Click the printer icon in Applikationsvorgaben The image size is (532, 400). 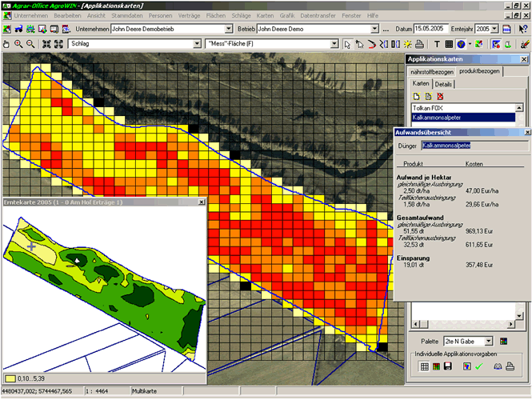pyautogui.click(x=511, y=366)
